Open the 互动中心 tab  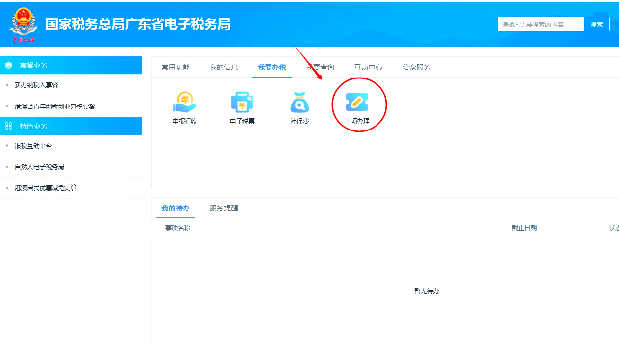368,67
